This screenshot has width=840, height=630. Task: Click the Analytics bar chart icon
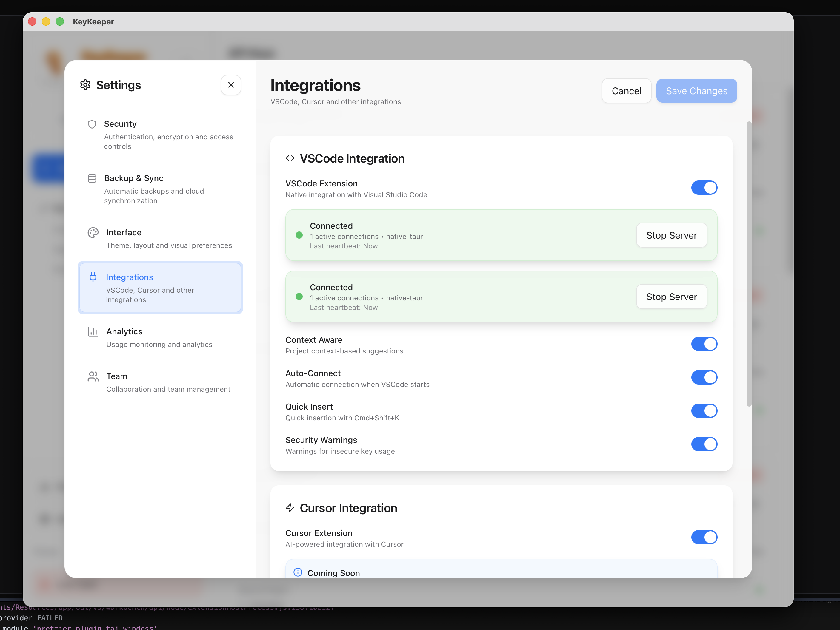coord(93,332)
